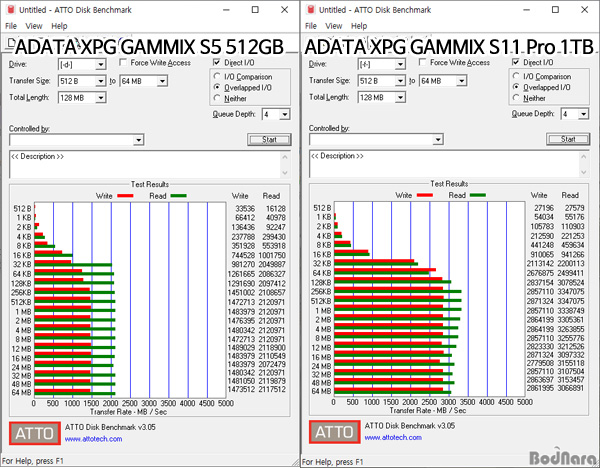Click Description scrollbar up arrow, right window
600x468 pixels.
point(584,156)
